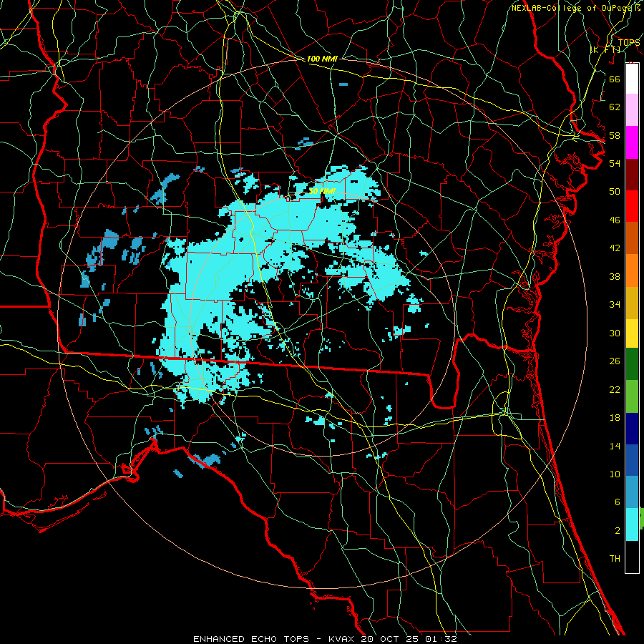Click the legend value 18
Screen dimensions: 644x644
pos(615,418)
